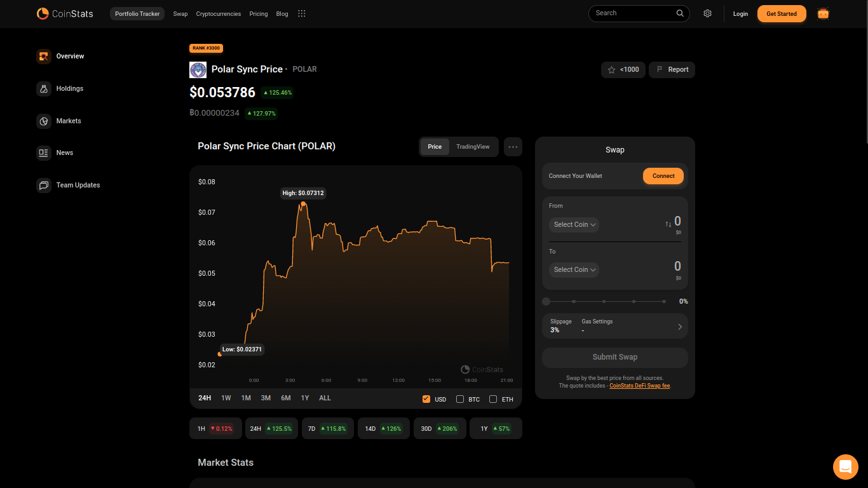Click the 127.97% BTC change badge
Viewport: 868px width, 488px height.
(261, 114)
